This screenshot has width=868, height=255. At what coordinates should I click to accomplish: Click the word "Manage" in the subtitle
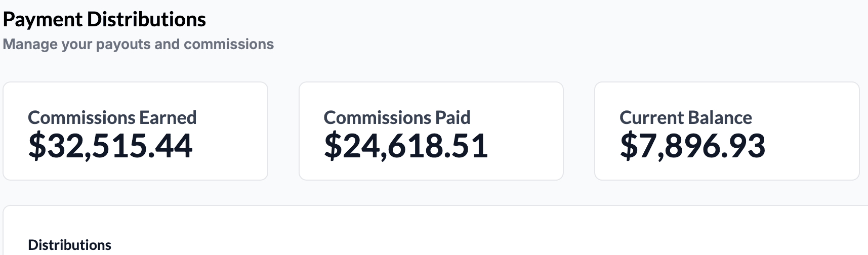[x=30, y=45]
